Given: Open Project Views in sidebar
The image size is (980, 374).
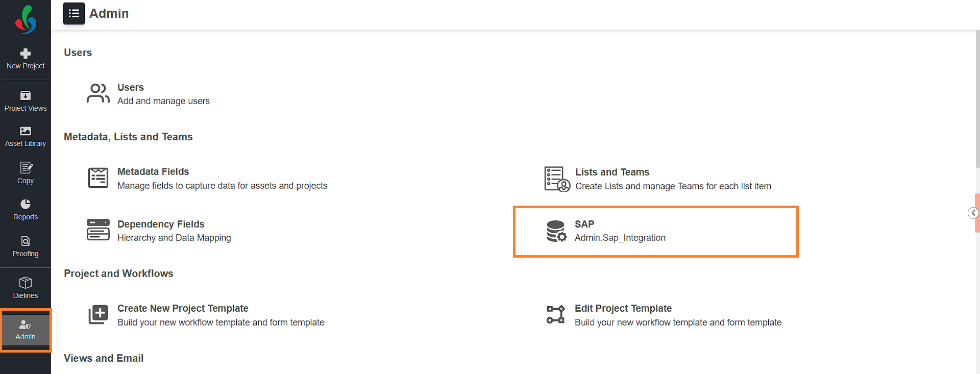Looking at the screenshot, I should [26, 101].
